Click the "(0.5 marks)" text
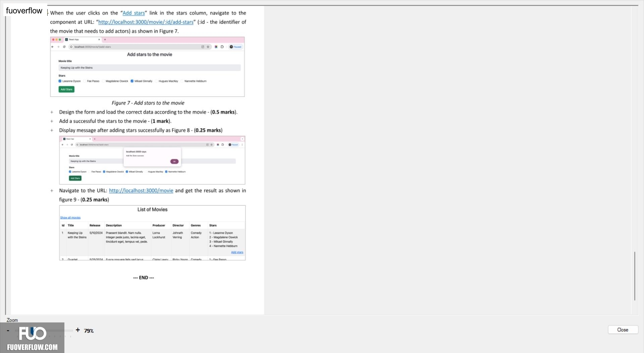Image resolution: width=644 pixels, height=353 pixels. 223,112
